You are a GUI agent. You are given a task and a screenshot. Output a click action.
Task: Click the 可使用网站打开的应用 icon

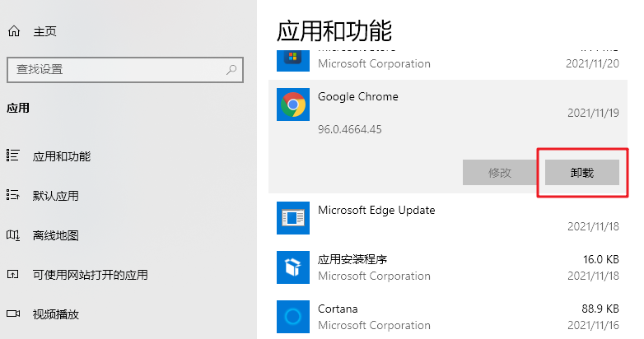(x=13, y=274)
